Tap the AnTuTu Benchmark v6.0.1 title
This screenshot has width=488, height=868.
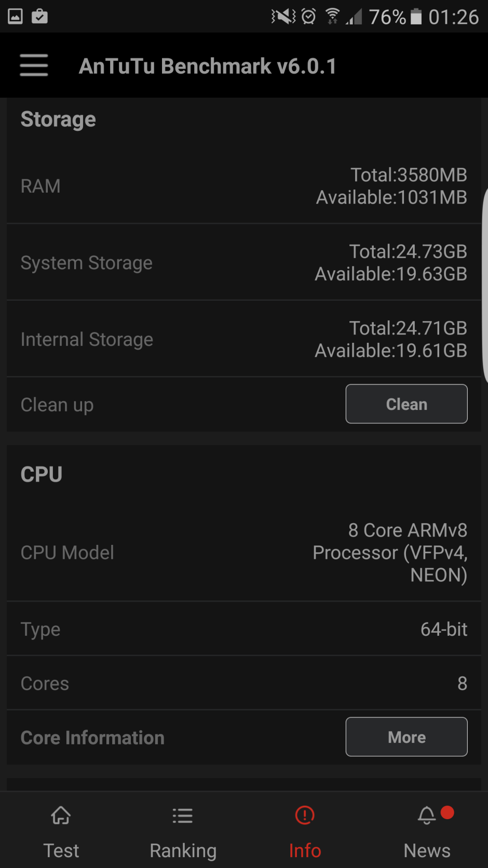pos(207,66)
